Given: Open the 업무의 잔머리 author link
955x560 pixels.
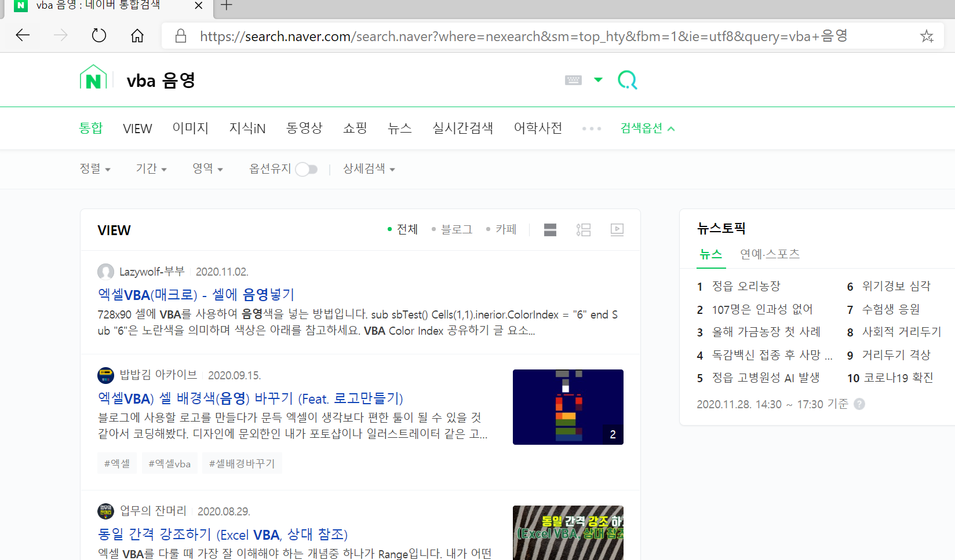Looking at the screenshot, I should tap(153, 511).
